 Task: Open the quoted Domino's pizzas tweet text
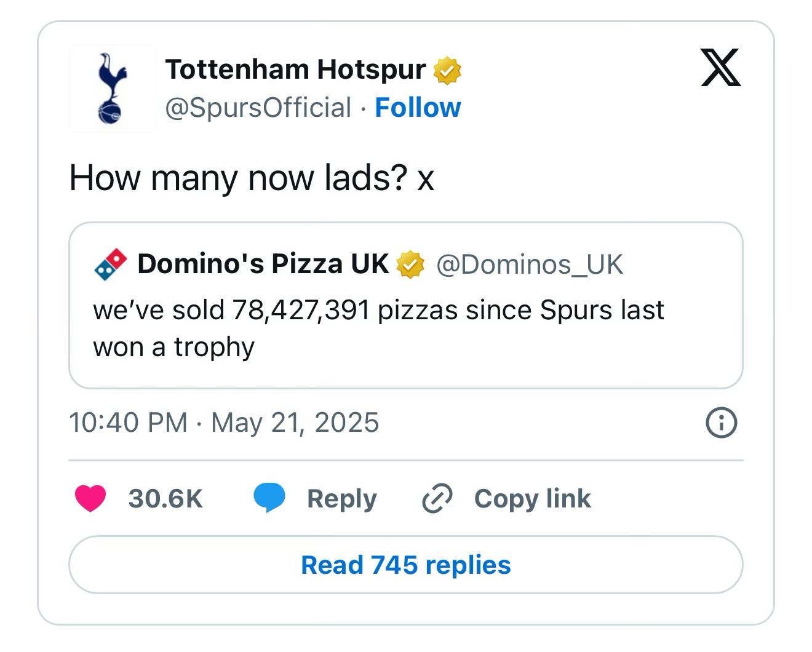[378, 328]
